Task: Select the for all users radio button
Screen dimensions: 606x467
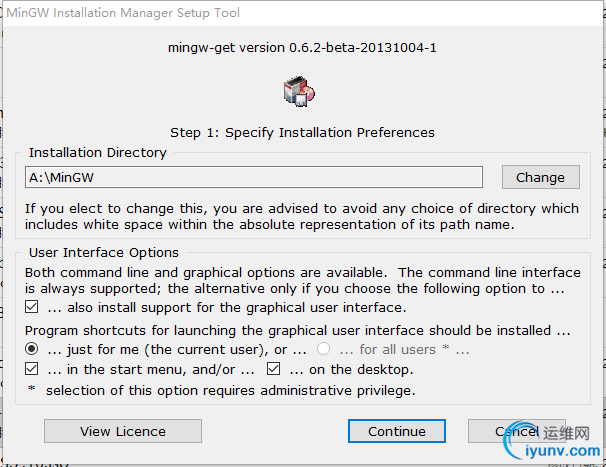Action: tap(323, 349)
